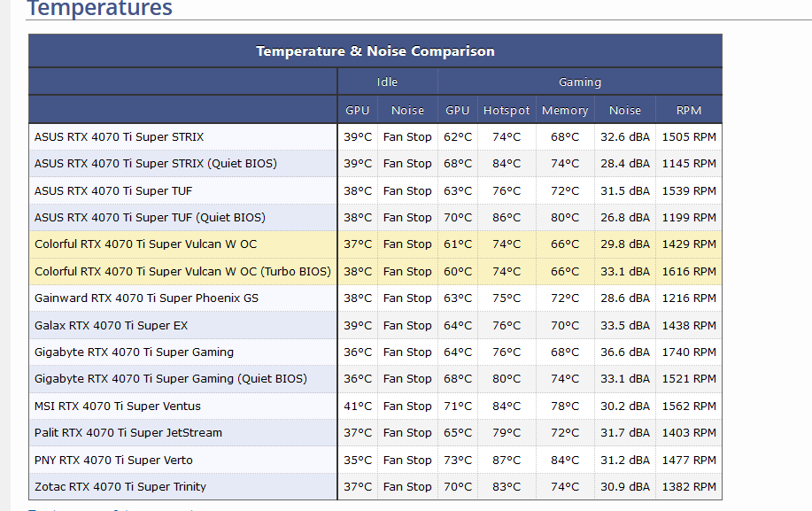
Task: Select Colorful RTX 4070 Ti Super Vulcan W OC
Action: (145, 244)
